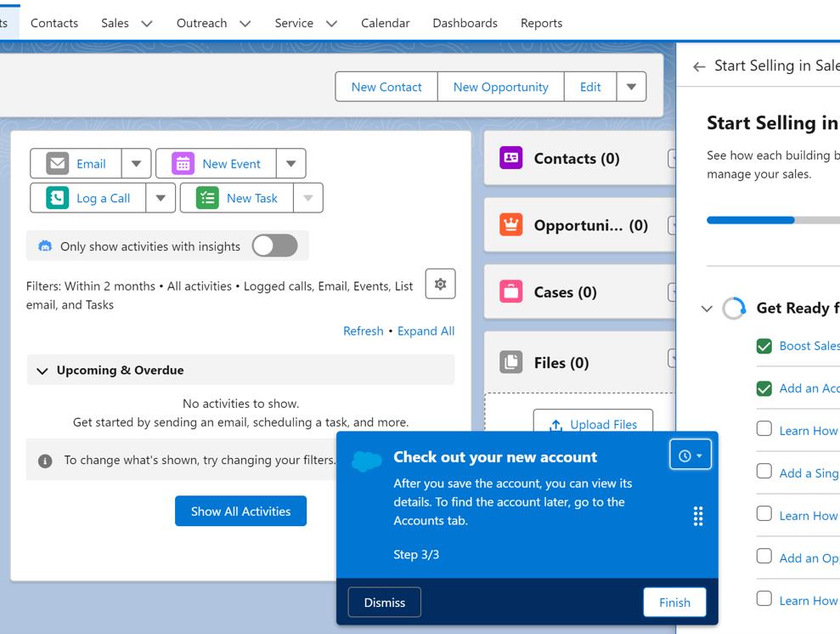This screenshot has height=634, width=840.
Task: Click the Cases briefcase icon
Action: coord(510,292)
